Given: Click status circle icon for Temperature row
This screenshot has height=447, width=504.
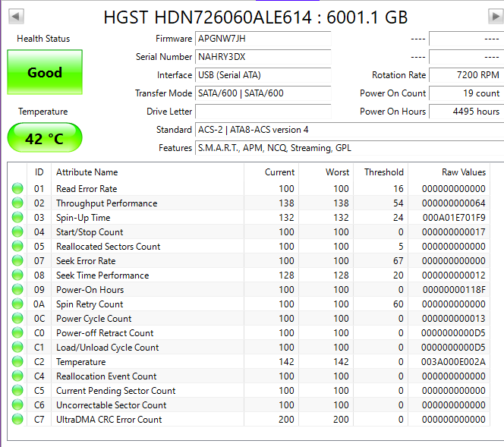Looking at the screenshot, I should pos(17,362).
